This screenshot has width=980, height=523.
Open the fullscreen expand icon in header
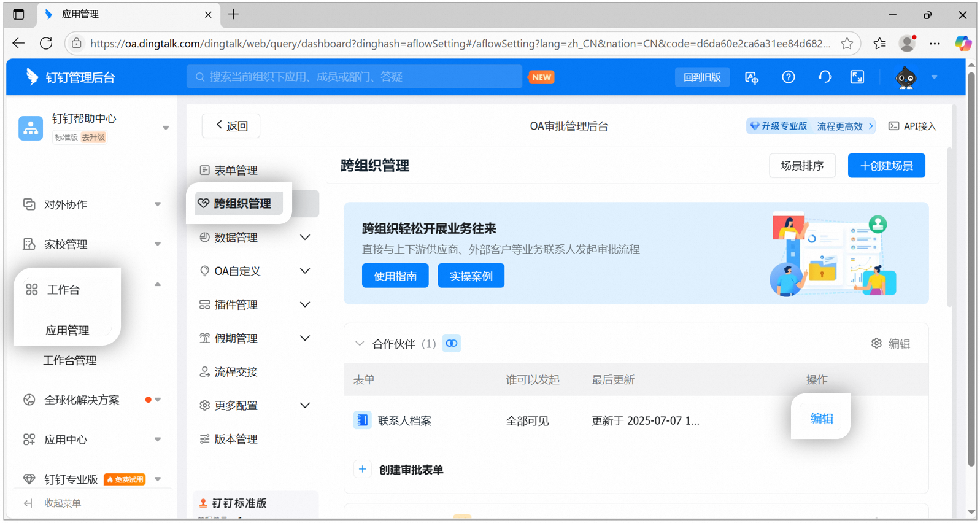click(x=857, y=77)
